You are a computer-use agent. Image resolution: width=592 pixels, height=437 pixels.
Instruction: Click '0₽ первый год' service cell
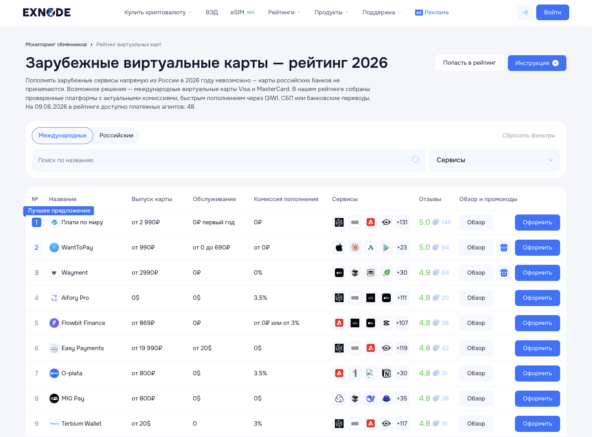point(214,222)
